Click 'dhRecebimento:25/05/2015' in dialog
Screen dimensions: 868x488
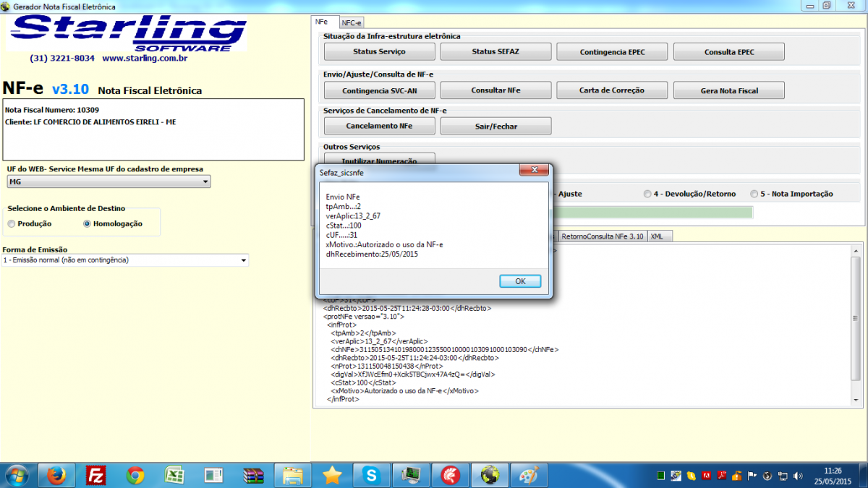point(372,254)
